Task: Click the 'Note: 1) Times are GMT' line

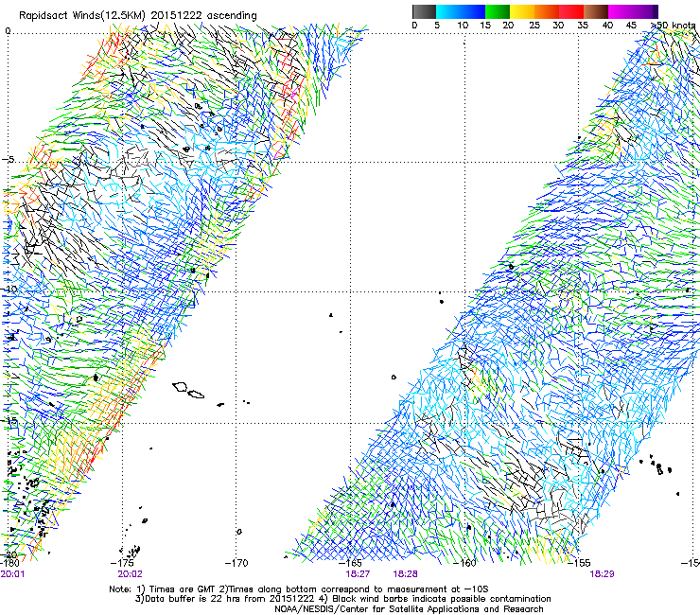Action: (x=299, y=589)
